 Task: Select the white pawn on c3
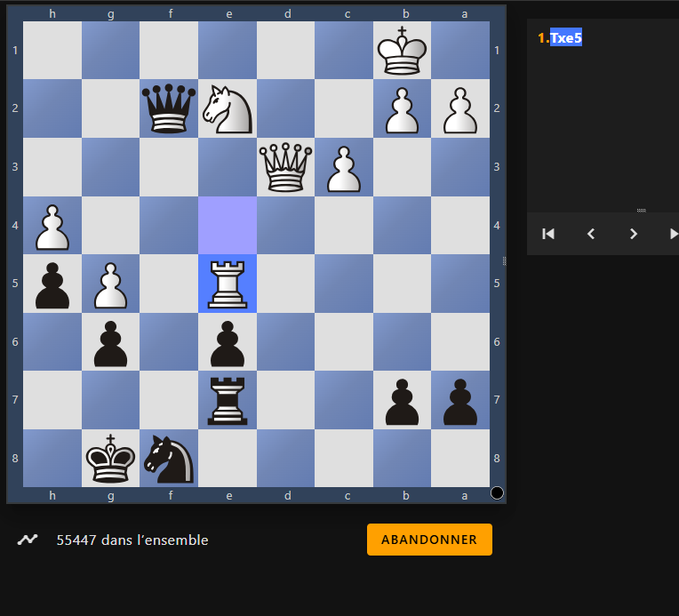(x=344, y=167)
